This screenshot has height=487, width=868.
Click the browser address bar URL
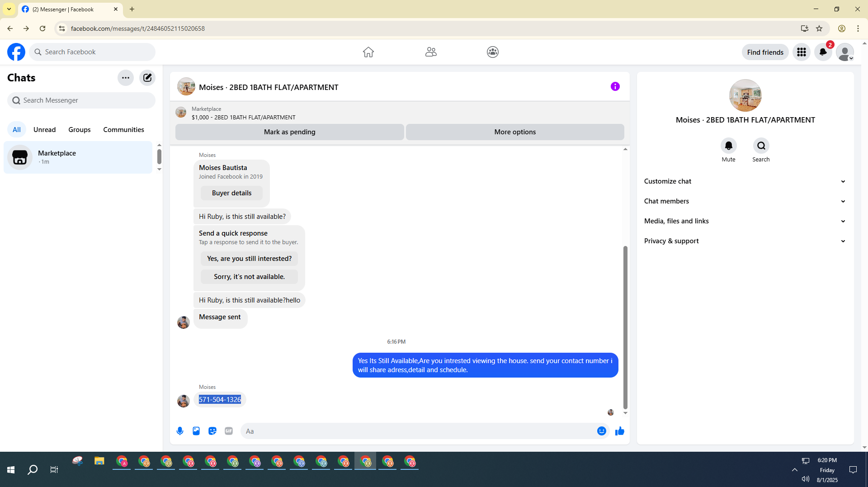pyautogui.click(x=138, y=28)
